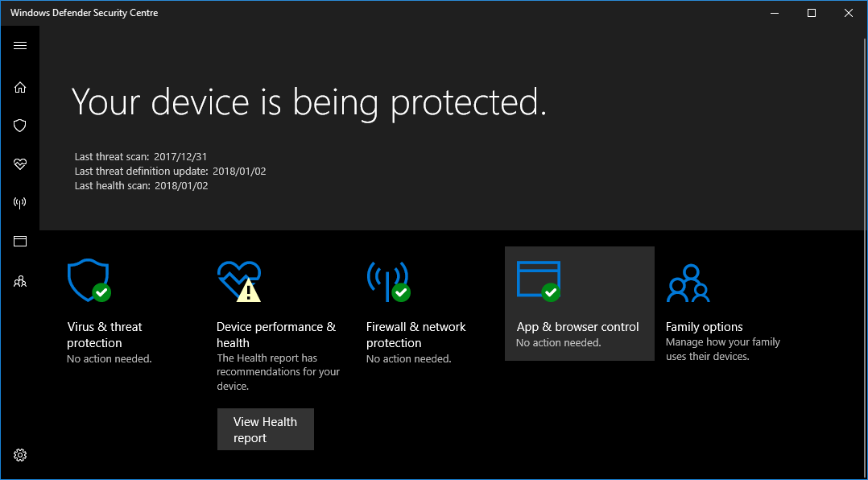Click the Device performance heart warning tile icon

[x=238, y=280]
